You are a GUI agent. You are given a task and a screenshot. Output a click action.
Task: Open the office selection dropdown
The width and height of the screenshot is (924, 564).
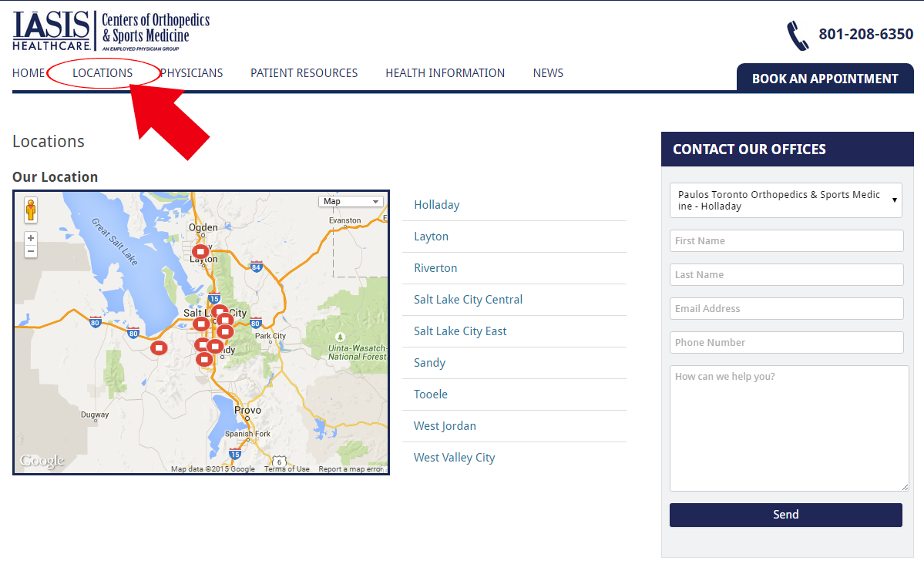click(785, 200)
